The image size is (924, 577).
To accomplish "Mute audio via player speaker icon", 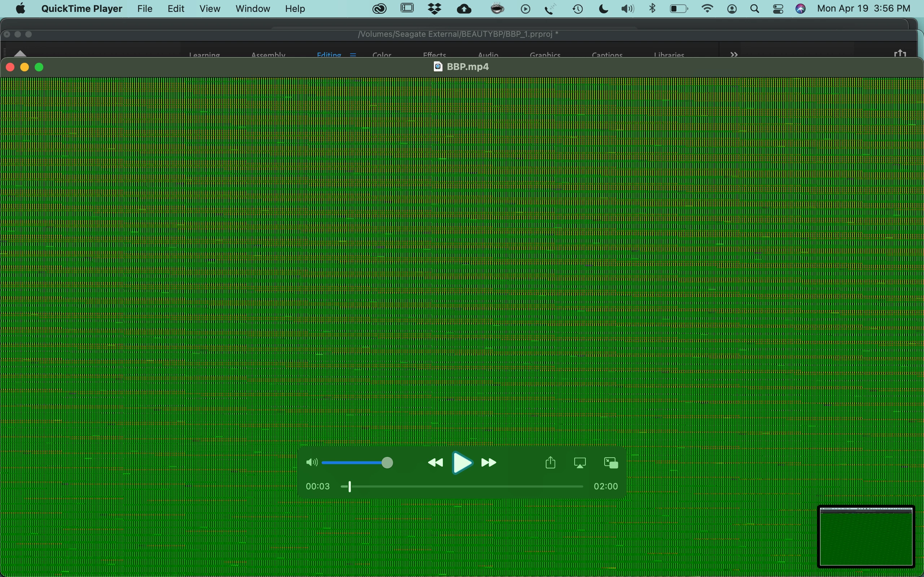I will tap(311, 463).
